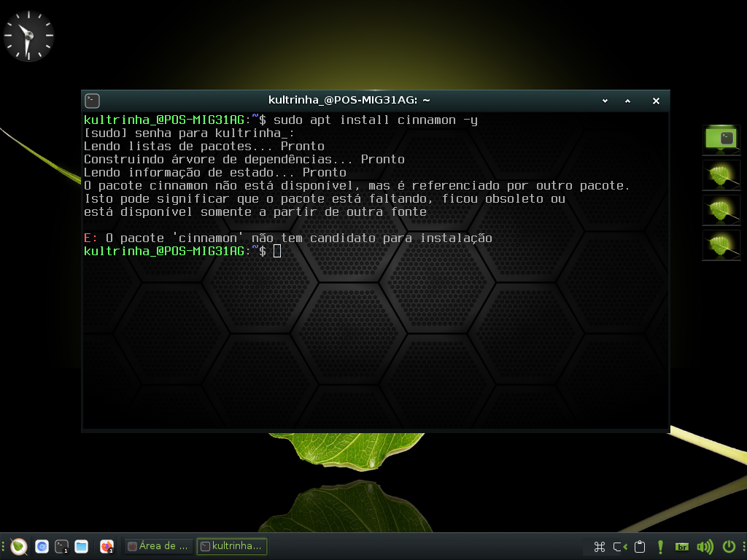The height and width of the screenshot is (560, 747).
Task: Click the 'sudo apt install cinnamon -y' command
Action: point(376,120)
